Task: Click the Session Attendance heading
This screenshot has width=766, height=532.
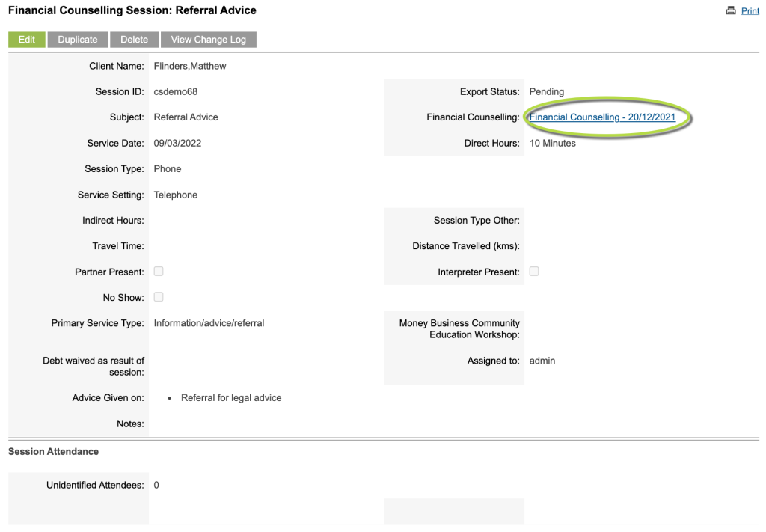Action: 53,451
